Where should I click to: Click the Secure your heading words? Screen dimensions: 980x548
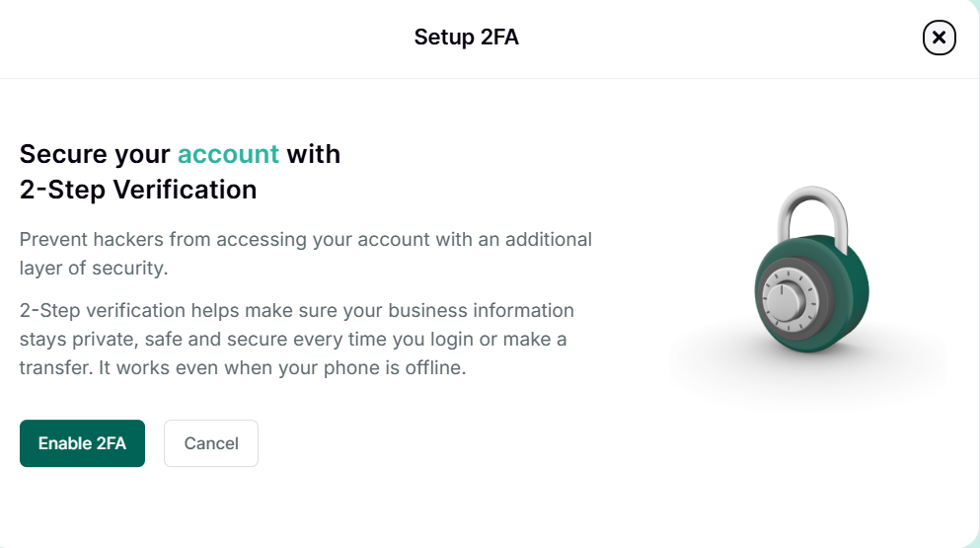[x=95, y=154]
